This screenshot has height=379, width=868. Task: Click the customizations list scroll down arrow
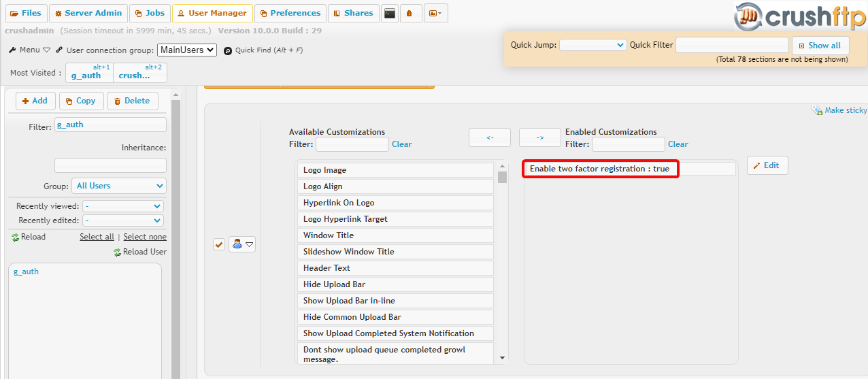(x=503, y=358)
